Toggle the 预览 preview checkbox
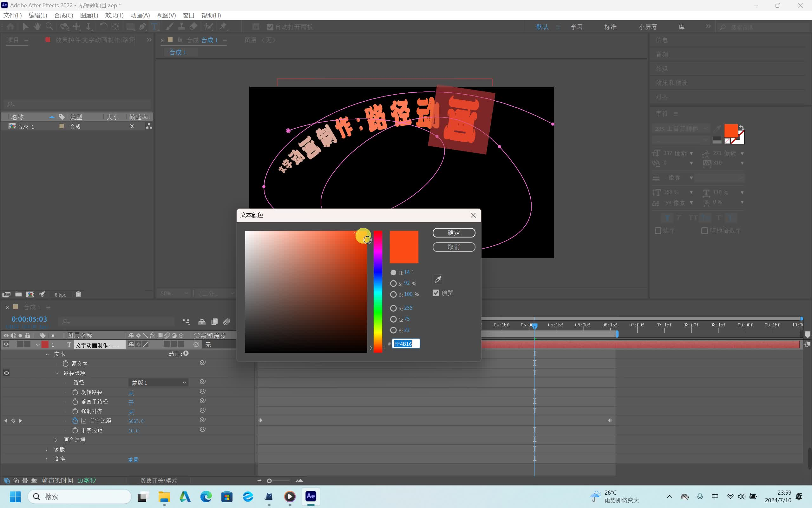The height and width of the screenshot is (508, 812). (x=436, y=293)
